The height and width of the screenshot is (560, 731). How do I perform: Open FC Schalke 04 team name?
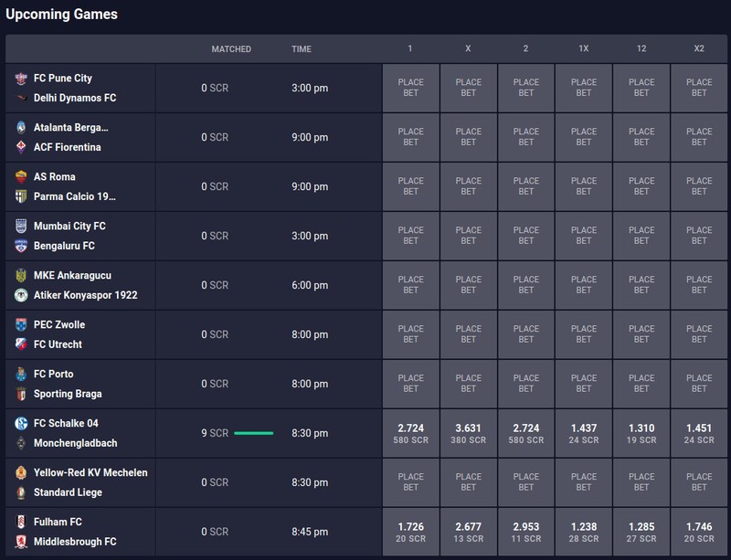[66, 423]
